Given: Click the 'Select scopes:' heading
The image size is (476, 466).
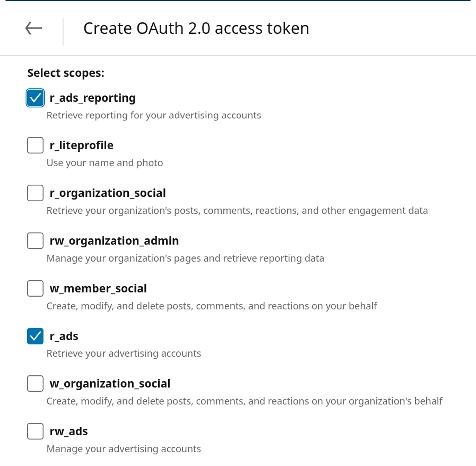Looking at the screenshot, I should coord(66,73).
